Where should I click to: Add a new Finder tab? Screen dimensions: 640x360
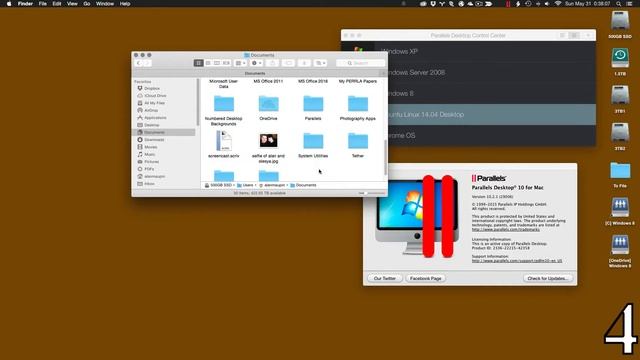coord(383,73)
